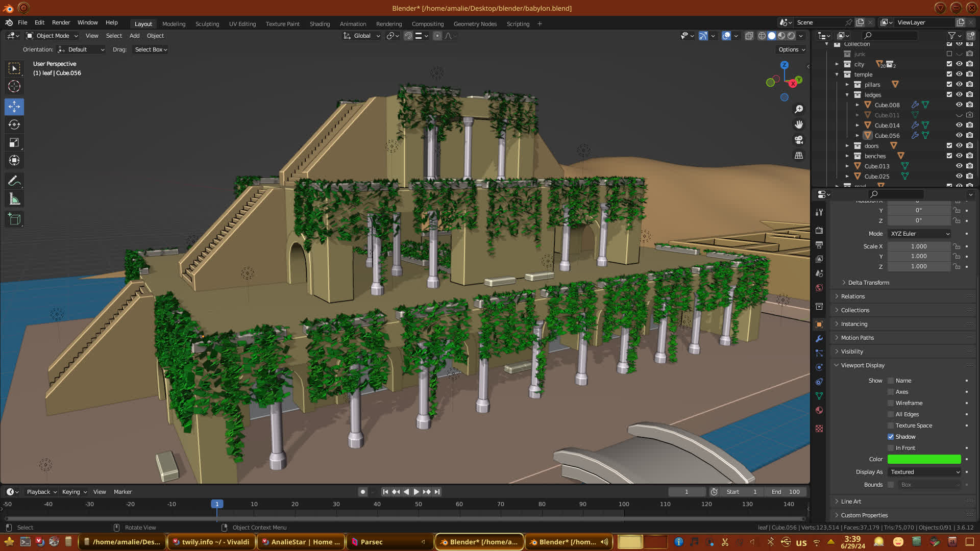Viewport: 980px width, 551px height.
Task: Open the Render menu
Action: [x=61, y=22]
